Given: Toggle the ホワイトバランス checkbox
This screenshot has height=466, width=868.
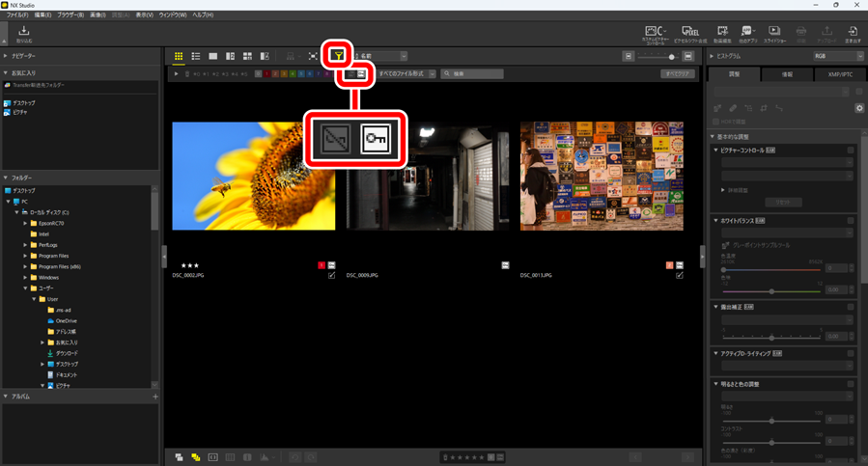Looking at the screenshot, I should pos(851,221).
